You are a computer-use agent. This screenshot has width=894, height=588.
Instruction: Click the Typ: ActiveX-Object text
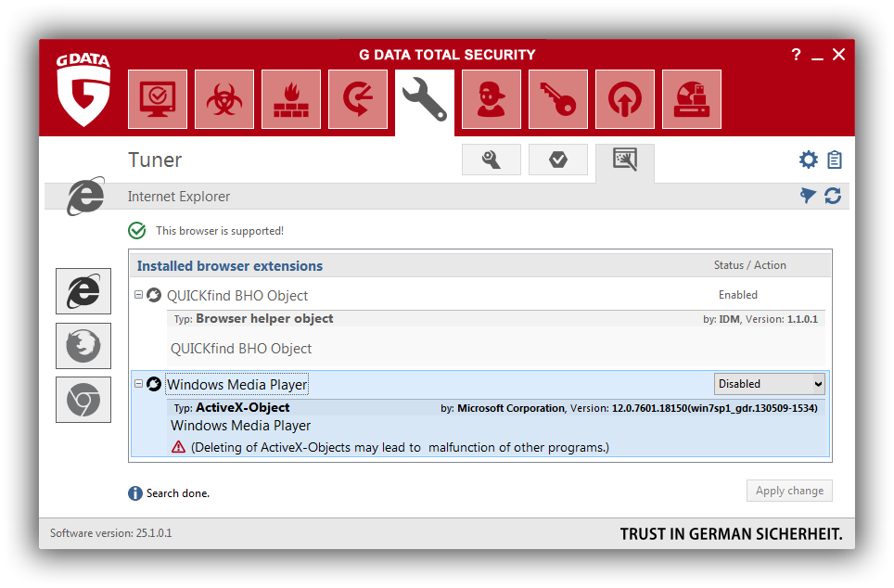232,408
